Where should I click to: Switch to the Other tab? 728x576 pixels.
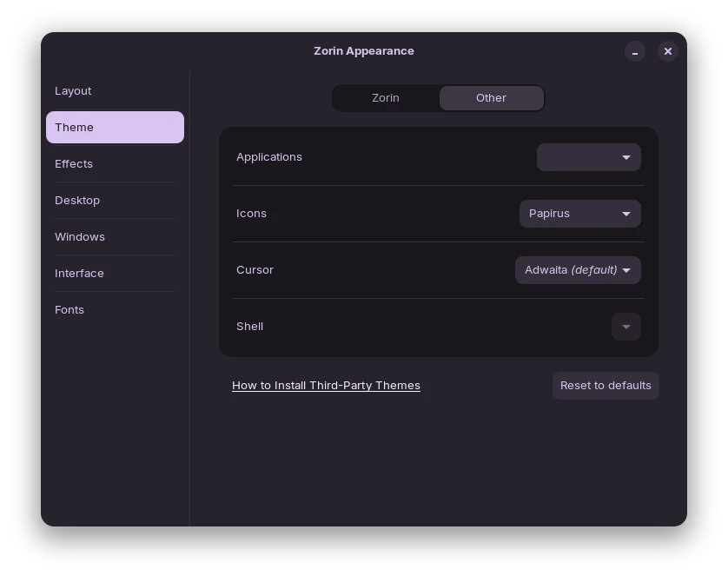coord(491,98)
